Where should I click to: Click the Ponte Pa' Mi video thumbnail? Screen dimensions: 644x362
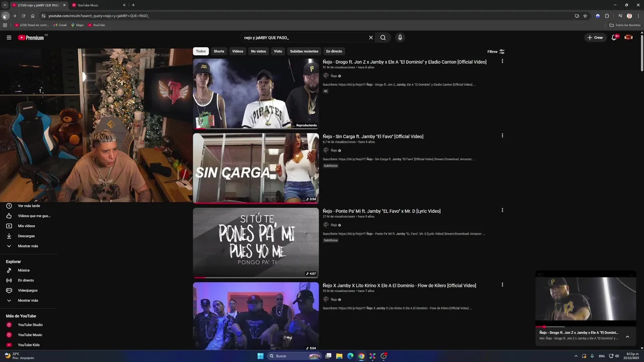[x=256, y=242]
